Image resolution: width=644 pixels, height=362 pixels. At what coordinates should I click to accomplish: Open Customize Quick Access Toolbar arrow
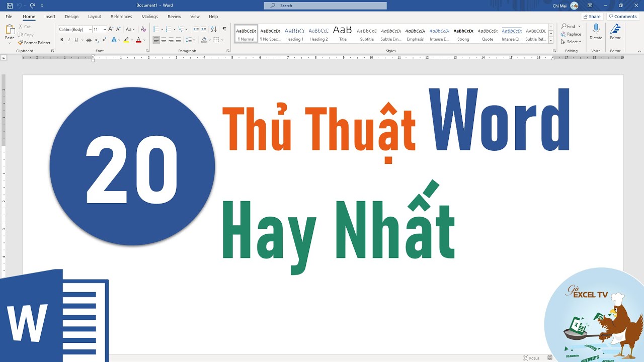42,6
